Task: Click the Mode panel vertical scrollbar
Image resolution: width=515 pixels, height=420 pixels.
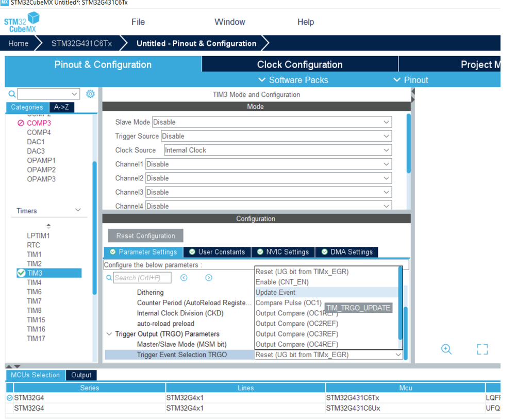Action: pyautogui.click(x=409, y=143)
